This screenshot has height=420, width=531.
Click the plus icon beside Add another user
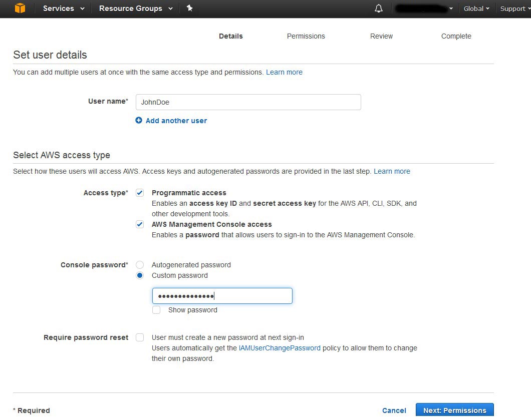click(139, 120)
